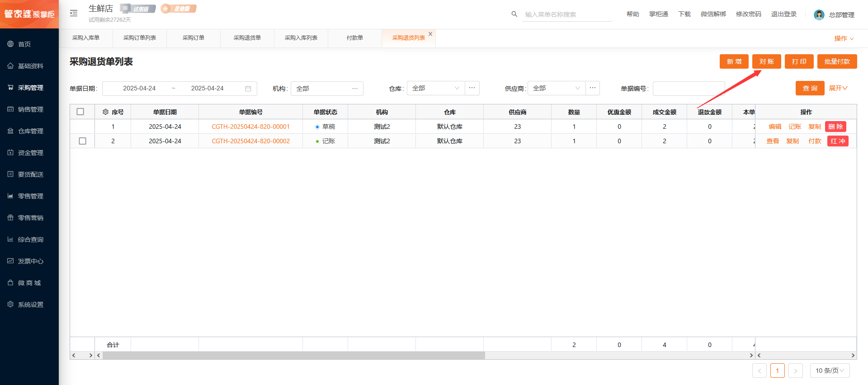
Task: Open the 10 条/页 page size dropdown
Action: coord(830,371)
